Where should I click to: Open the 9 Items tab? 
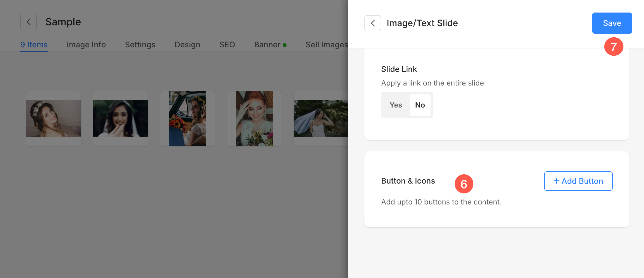[34, 45]
